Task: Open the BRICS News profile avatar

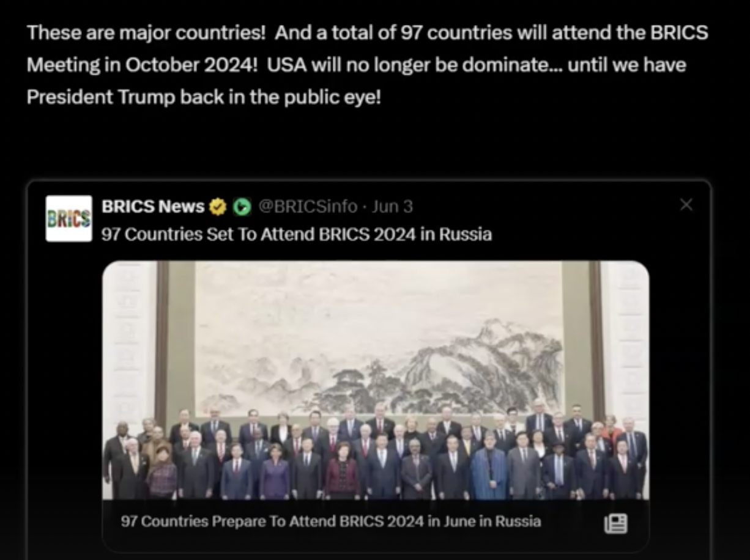Action: (x=69, y=218)
